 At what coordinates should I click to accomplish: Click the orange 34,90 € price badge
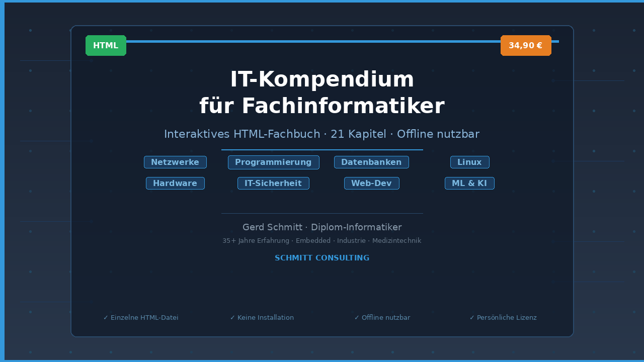(526, 45)
